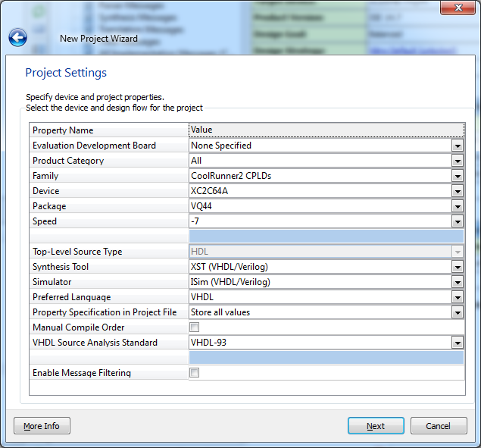This screenshot has height=448, width=481.
Task: Click the Value column header
Action: pos(326,130)
